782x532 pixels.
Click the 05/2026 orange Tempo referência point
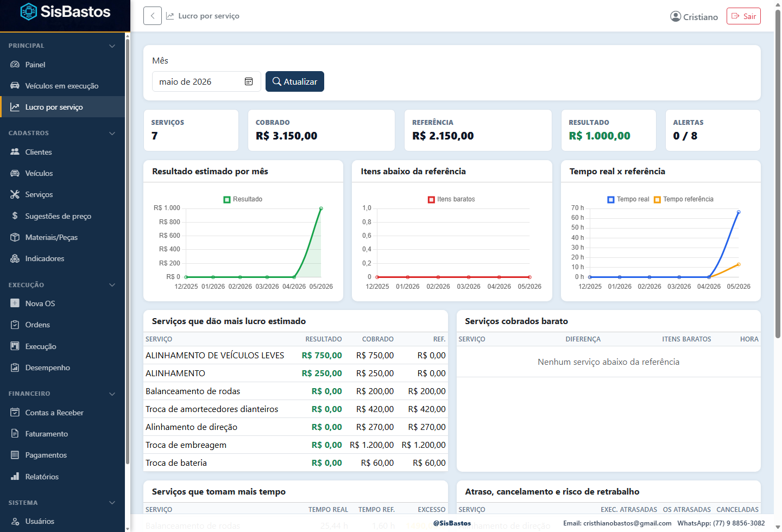(x=739, y=264)
